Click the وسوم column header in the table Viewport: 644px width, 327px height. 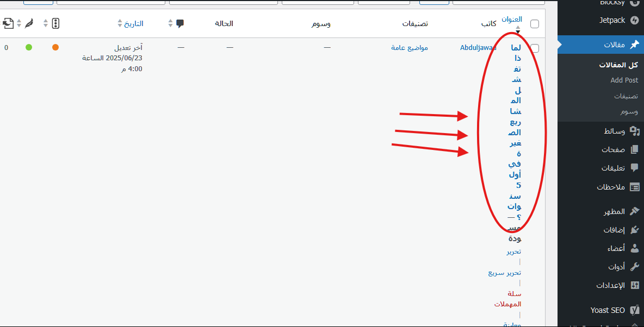[321, 24]
